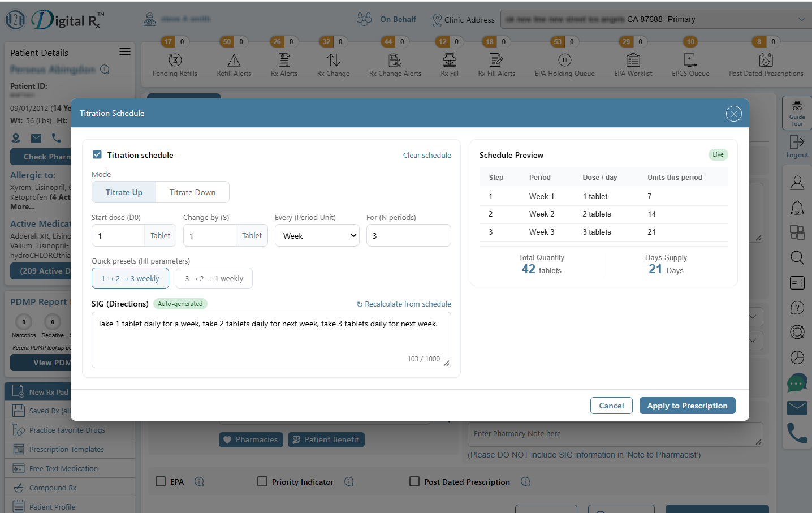The image size is (812, 513).
Task: Open the Rx Fill Alerts icon
Action: pos(496,60)
